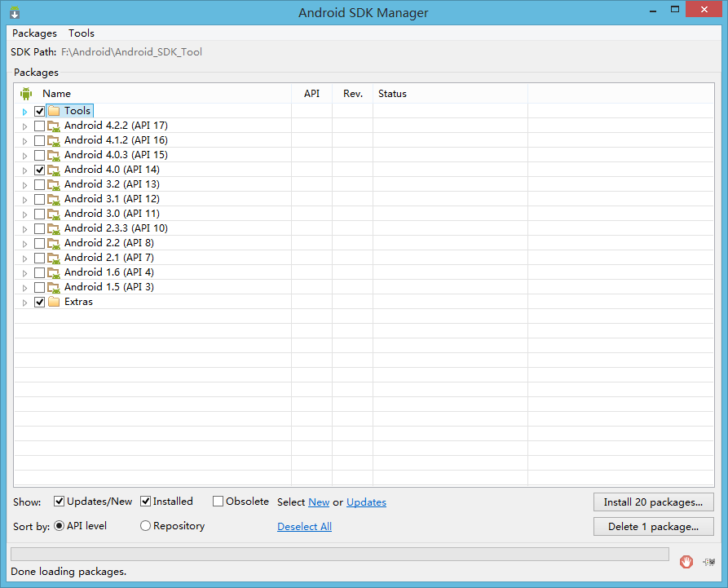Select the Android 2.2 (API 8) row text

tap(109, 243)
